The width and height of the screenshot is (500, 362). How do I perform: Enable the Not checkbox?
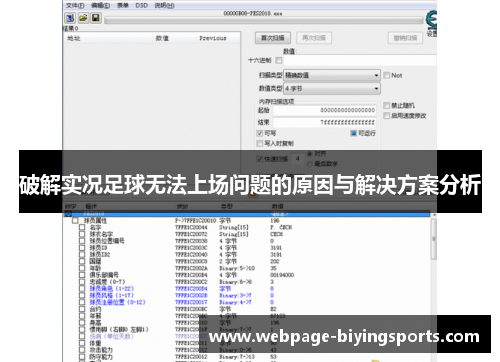click(386, 75)
